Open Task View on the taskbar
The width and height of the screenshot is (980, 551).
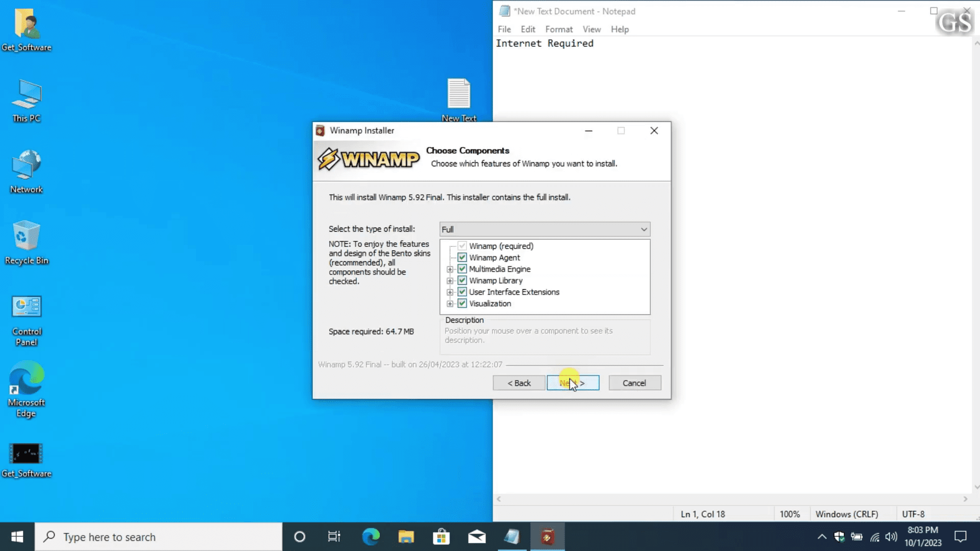pyautogui.click(x=334, y=537)
